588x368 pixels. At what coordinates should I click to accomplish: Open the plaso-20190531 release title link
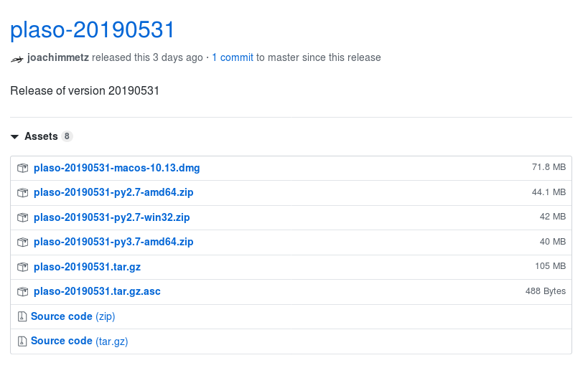pyautogui.click(x=92, y=29)
